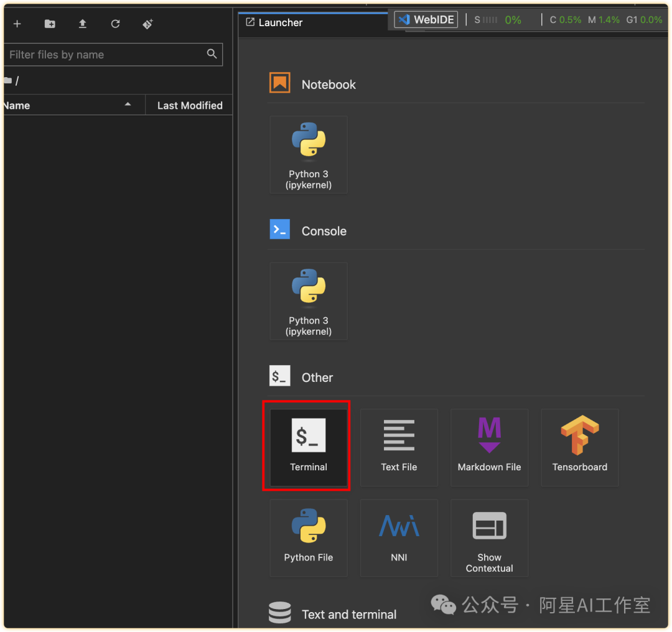Sort files by Last Modified
This screenshot has width=672, height=632.
tap(189, 105)
